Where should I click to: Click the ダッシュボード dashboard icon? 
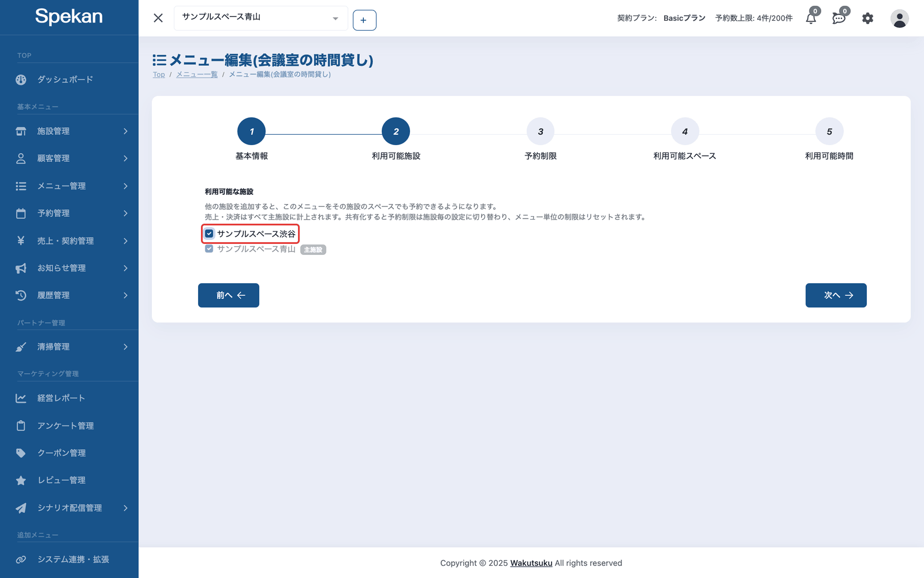coord(21,80)
